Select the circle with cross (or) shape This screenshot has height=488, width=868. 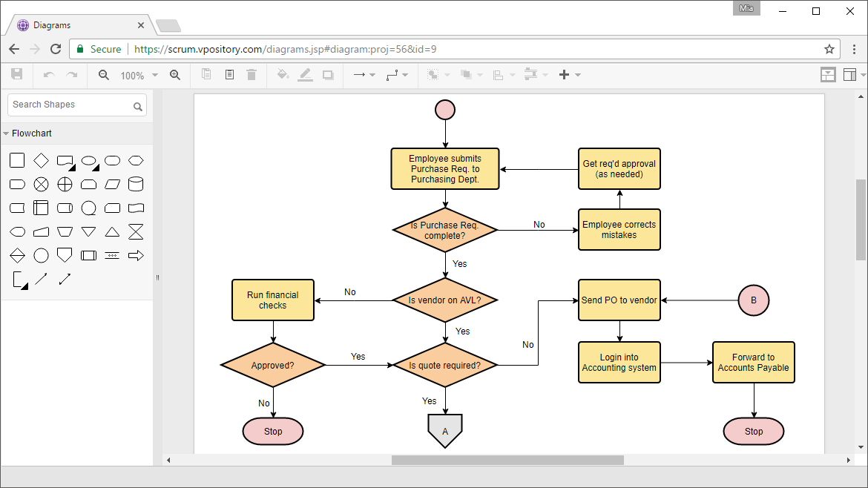(x=65, y=184)
